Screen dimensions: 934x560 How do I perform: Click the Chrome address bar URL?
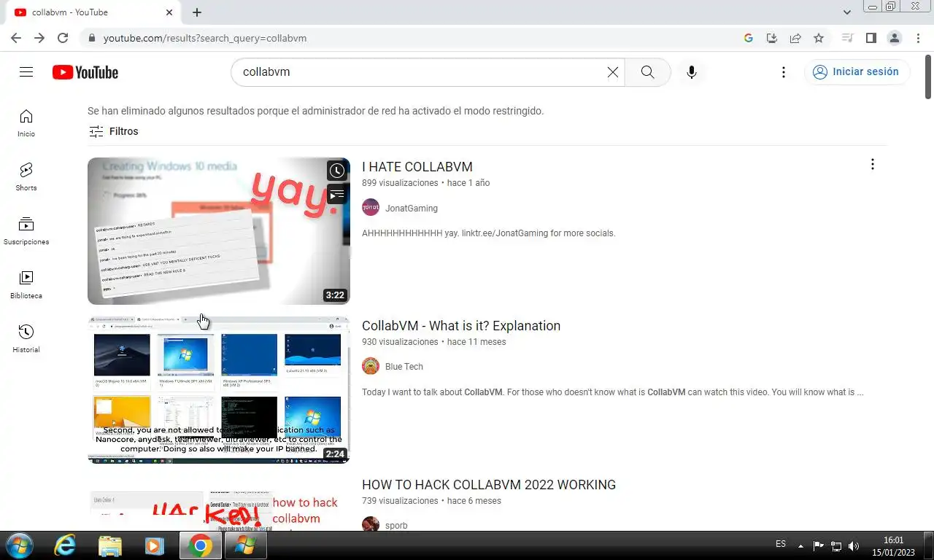click(x=205, y=38)
